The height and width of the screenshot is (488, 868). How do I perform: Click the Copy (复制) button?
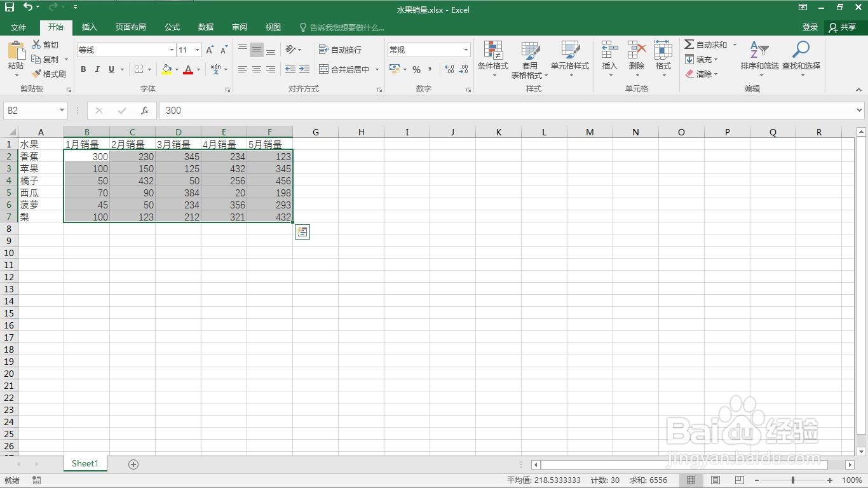(46, 59)
